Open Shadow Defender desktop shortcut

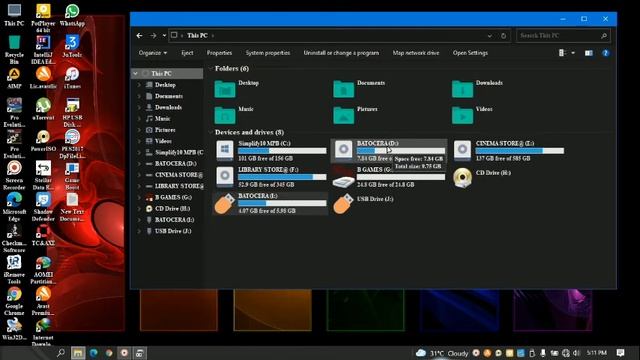click(x=43, y=207)
